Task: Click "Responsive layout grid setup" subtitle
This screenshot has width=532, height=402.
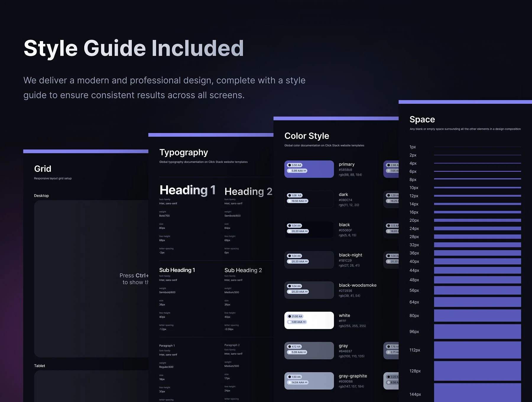Action: [x=53, y=178]
